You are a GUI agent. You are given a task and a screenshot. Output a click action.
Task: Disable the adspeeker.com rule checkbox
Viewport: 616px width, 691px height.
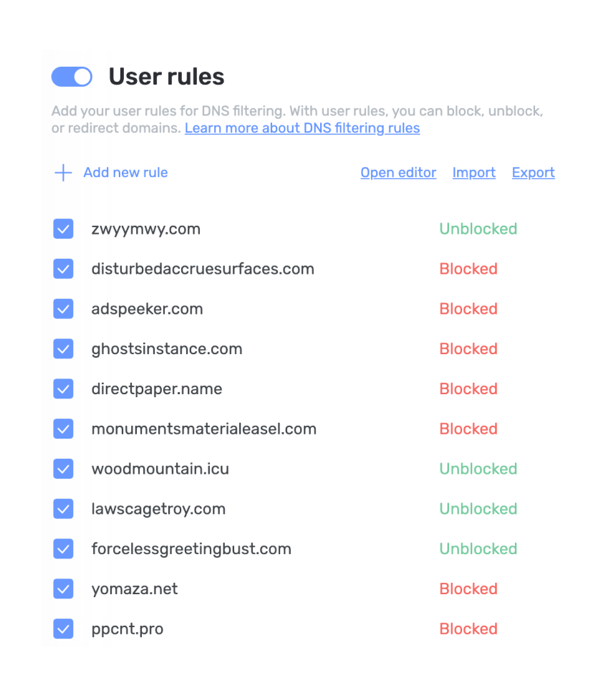64,309
